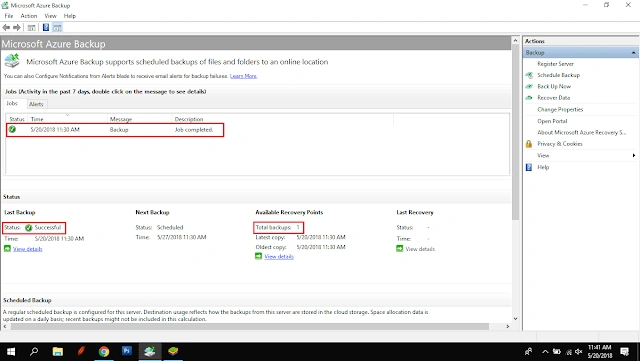
Task: Click View details under Last Recovery
Action: [420, 249]
